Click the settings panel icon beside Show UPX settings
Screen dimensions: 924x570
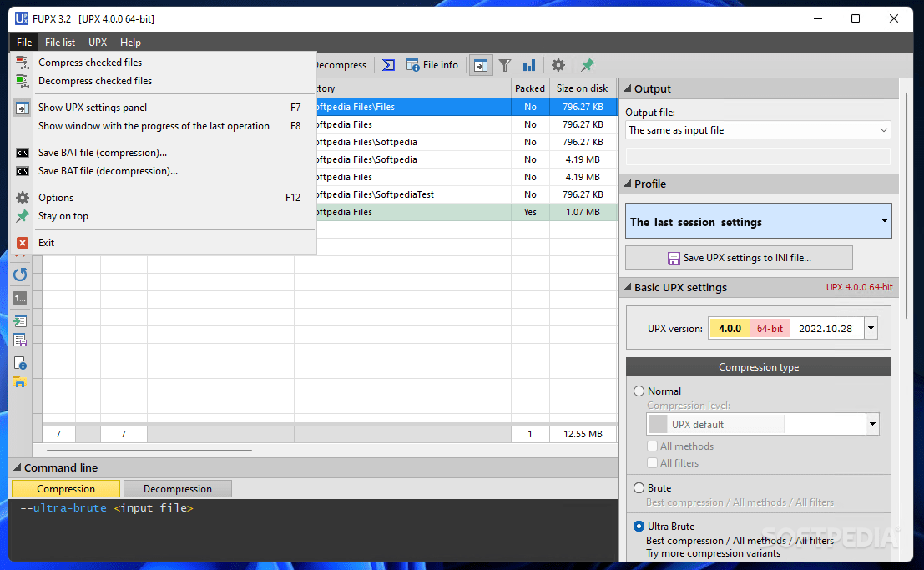click(22, 108)
